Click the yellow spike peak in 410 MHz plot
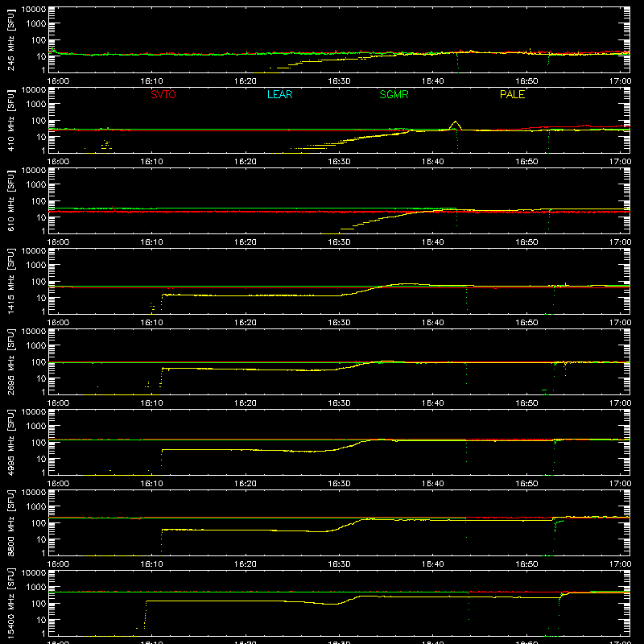The image size is (644, 644). point(455,122)
